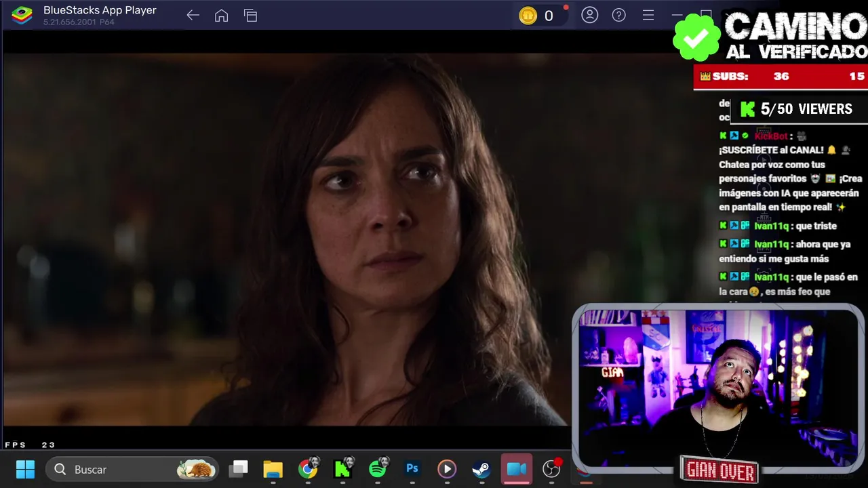Screen dimensions: 868x488
Task: Open media player taskbar icon
Action: pyautogui.click(x=447, y=469)
